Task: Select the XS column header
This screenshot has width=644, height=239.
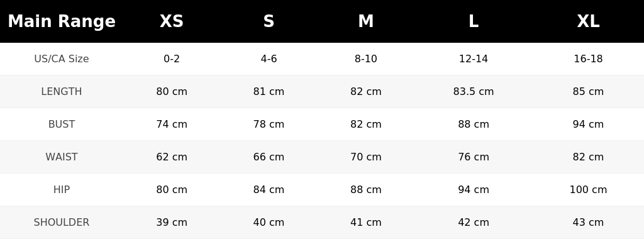Action: click(172, 21)
